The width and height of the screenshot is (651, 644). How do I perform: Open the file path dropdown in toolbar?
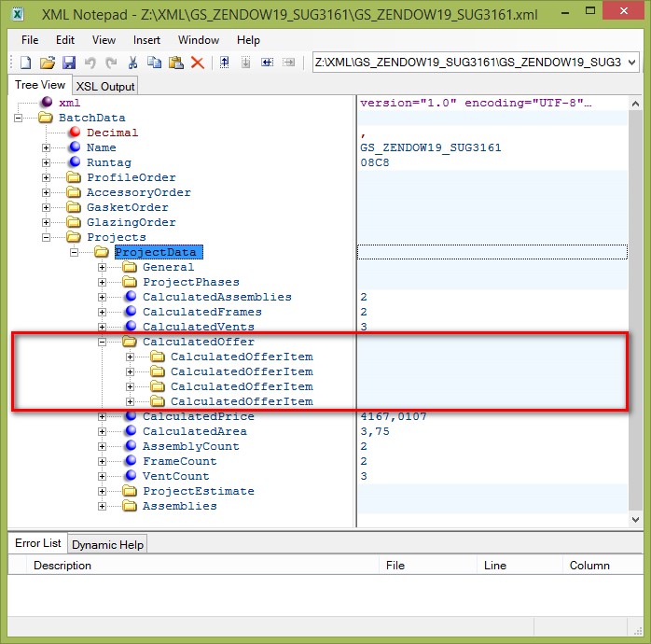[x=632, y=63]
